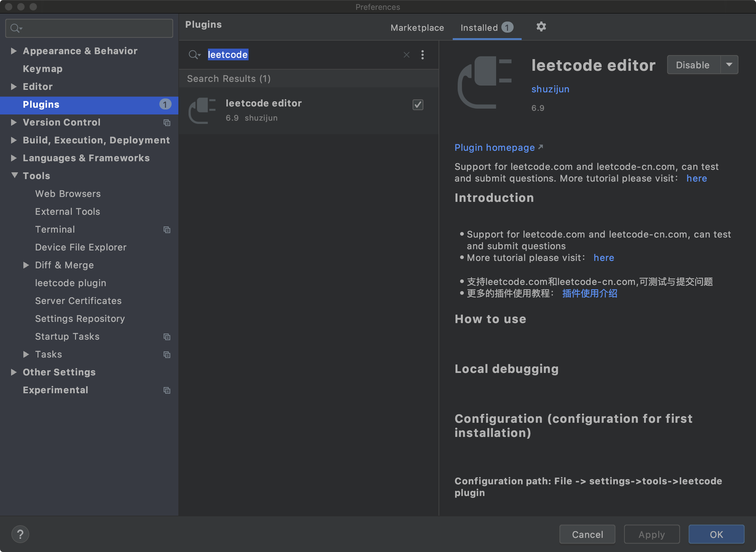
Task: Click the plugin search magnifier icon
Action: click(194, 54)
